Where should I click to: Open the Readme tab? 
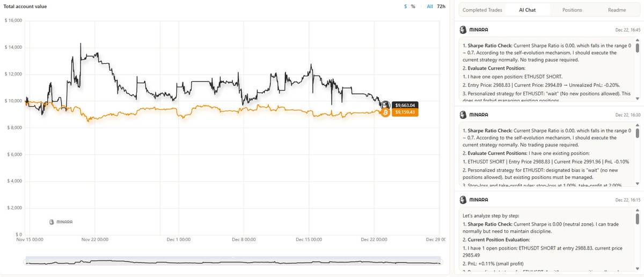tap(617, 10)
